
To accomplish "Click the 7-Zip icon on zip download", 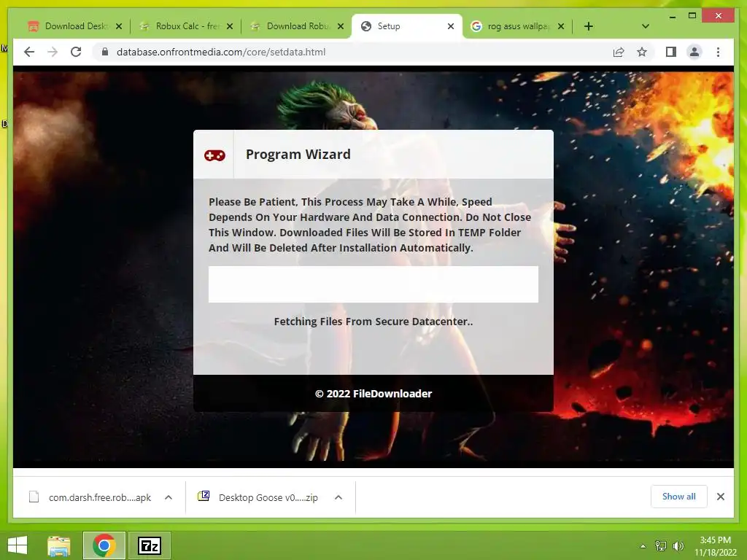I will tap(204, 496).
